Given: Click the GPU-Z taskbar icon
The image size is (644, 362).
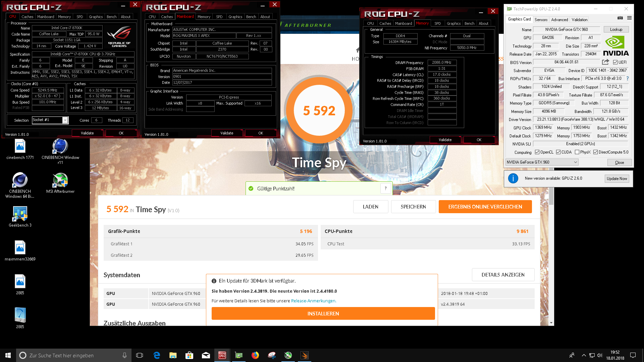Looking at the screenshot, I should coord(239,355).
